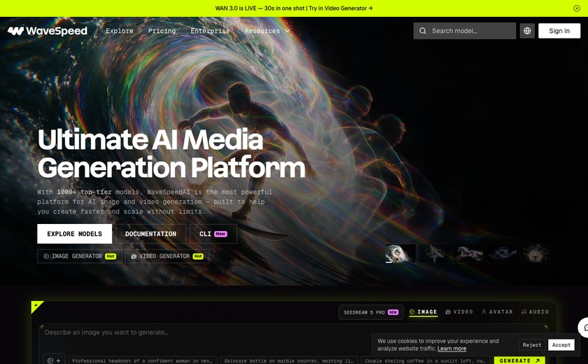
Task: Click the sparkle corner badge icon
Action: point(36,305)
